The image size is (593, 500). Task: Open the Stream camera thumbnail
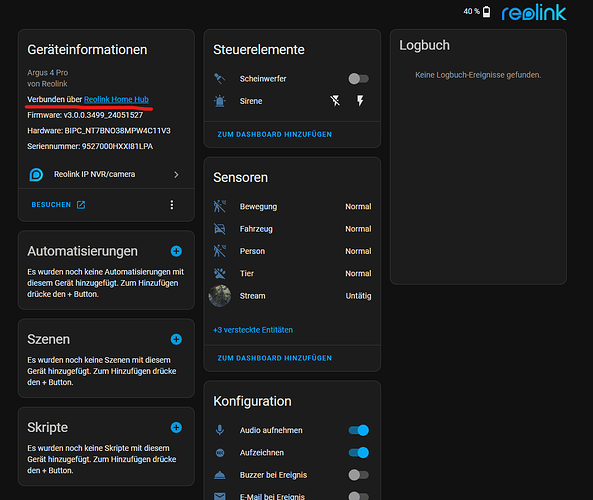[x=220, y=296]
